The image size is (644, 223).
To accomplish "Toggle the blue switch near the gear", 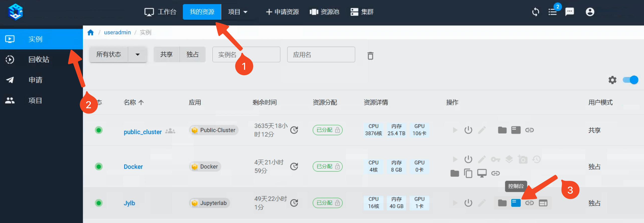I will pos(630,80).
